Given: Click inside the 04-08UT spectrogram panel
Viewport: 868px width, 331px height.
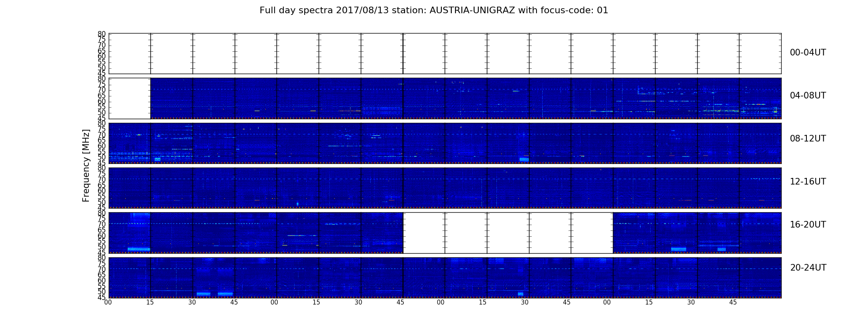Looking at the screenshot, I should pos(466,98).
